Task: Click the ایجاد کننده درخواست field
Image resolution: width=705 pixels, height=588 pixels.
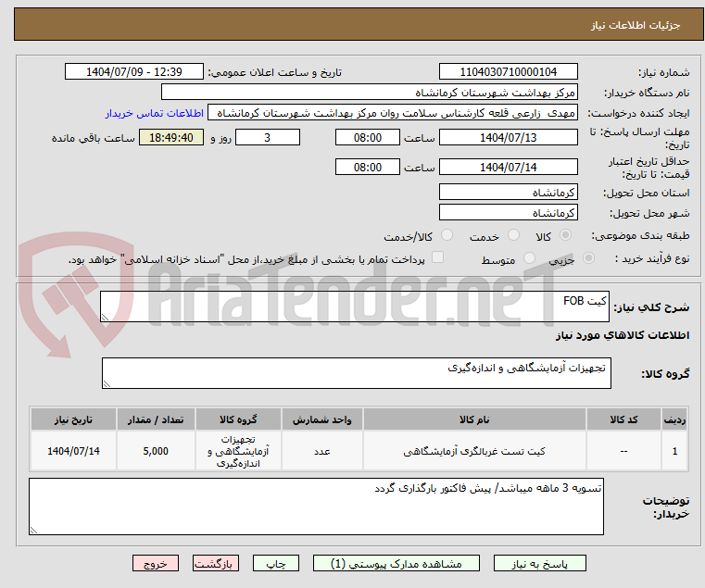Action: click(x=393, y=113)
